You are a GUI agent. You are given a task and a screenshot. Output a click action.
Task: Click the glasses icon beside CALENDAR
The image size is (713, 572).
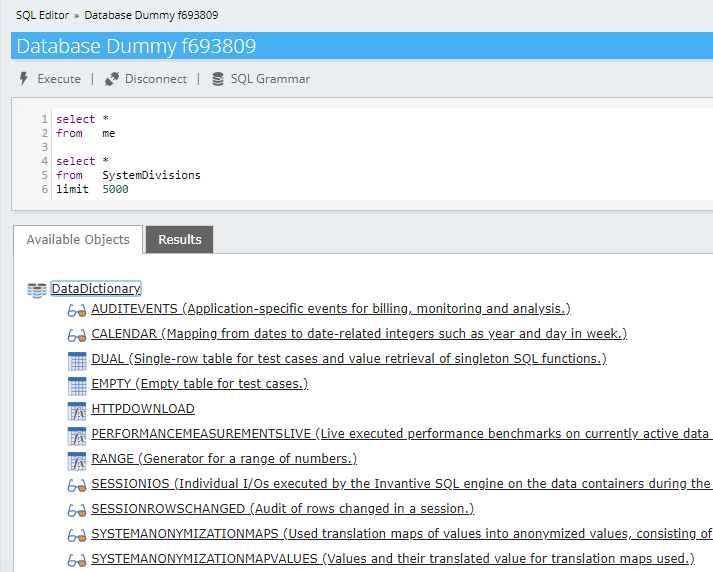pos(77,336)
